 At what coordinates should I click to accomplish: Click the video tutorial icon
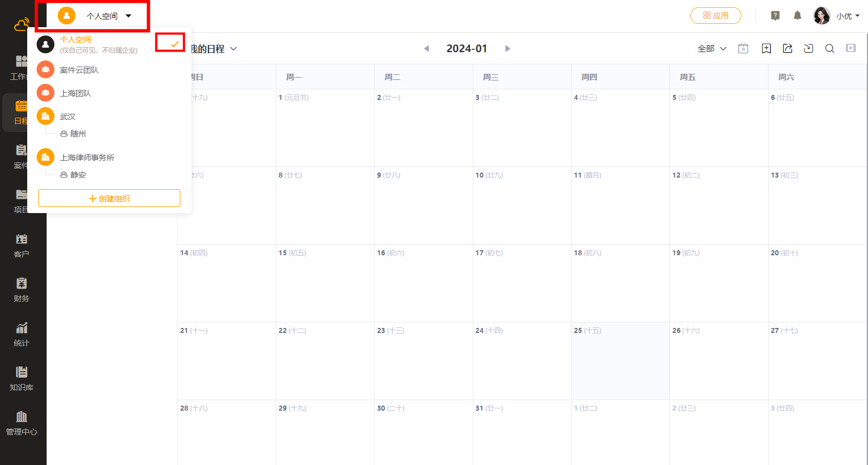click(x=851, y=48)
